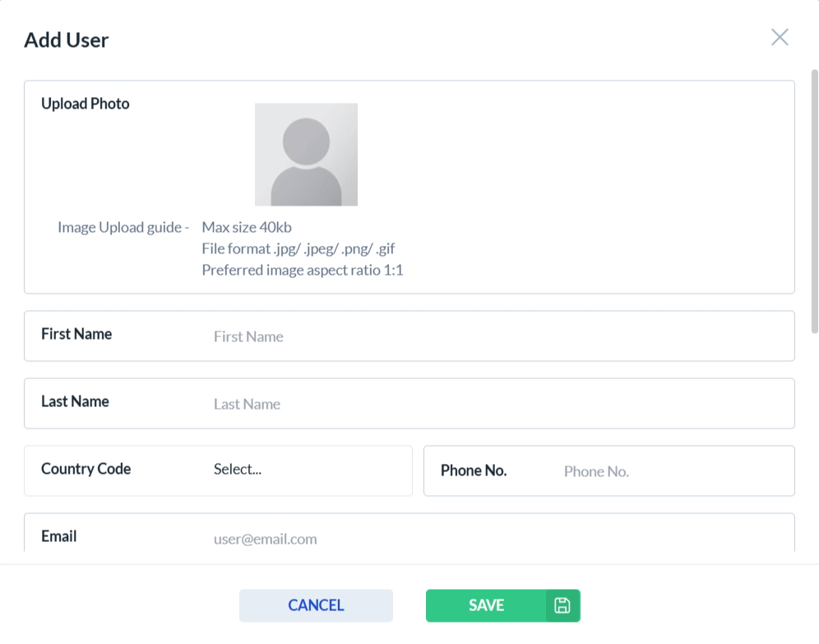Click the Upload Photo label

coord(86,104)
